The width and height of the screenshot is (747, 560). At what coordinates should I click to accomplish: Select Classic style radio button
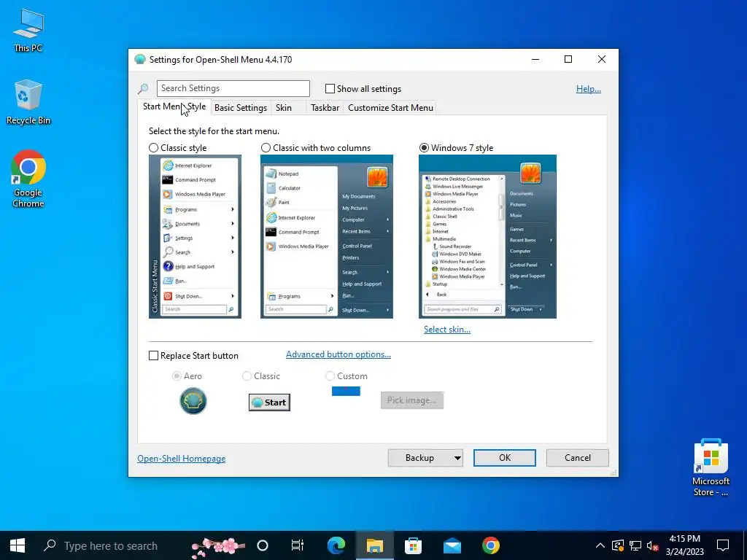(153, 148)
